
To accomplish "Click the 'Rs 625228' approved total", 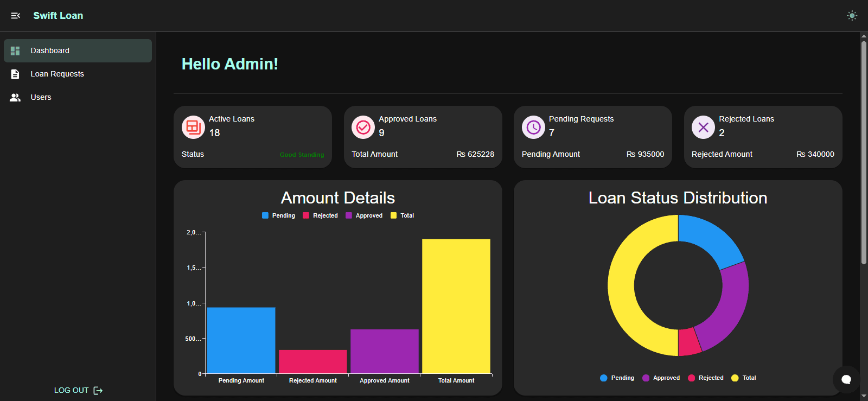I will pyautogui.click(x=475, y=154).
